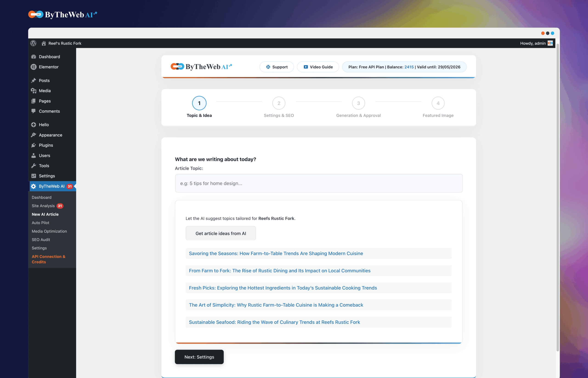This screenshot has height=378, width=588.
Task: Choose the Fresh Picks topic suggestion
Action: click(319, 288)
